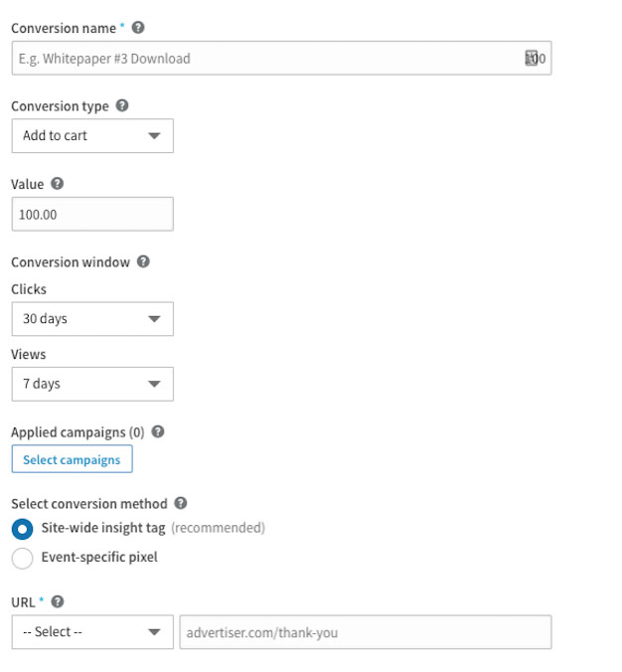The width and height of the screenshot is (622, 672).
Task: Click the Site-wide insight tag label text
Action: [x=103, y=528]
